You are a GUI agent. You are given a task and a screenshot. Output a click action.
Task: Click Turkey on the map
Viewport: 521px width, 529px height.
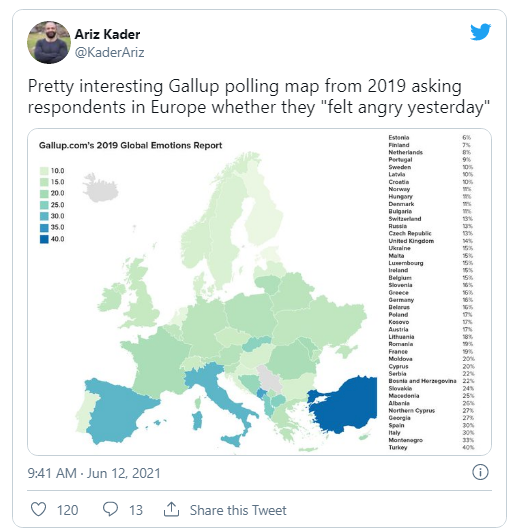348,405
